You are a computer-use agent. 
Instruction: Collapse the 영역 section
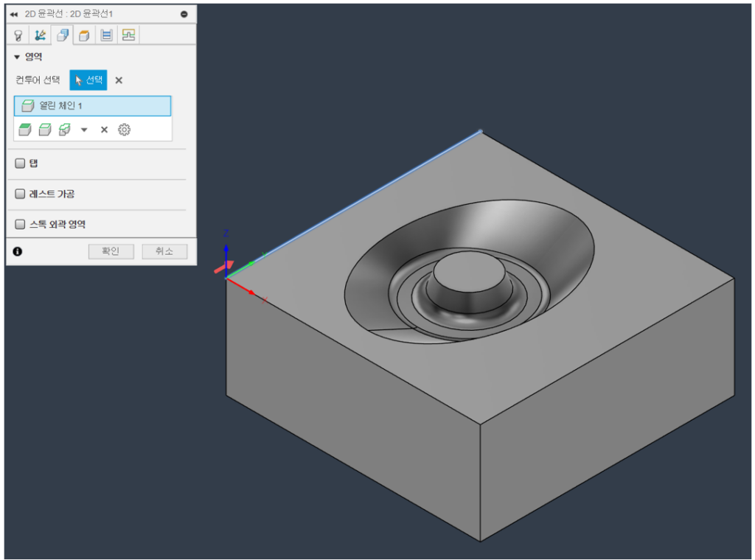[17, 57]
